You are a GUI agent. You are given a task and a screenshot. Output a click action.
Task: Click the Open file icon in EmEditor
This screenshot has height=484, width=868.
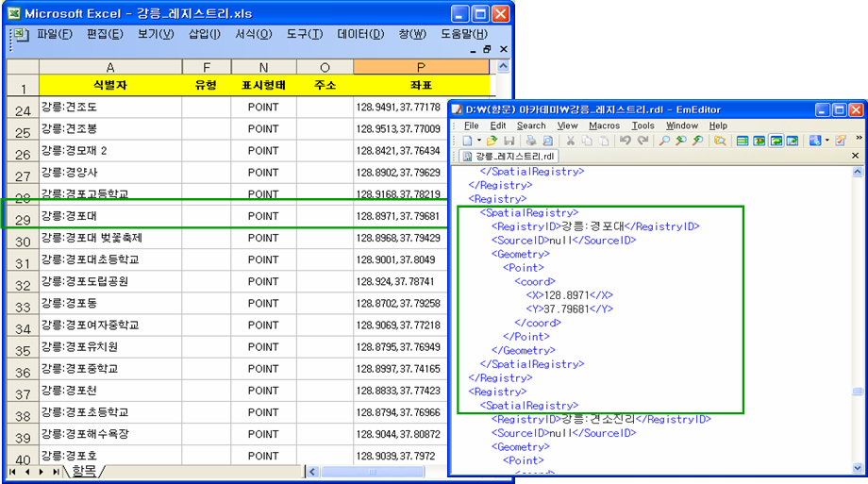pos(492,141)
